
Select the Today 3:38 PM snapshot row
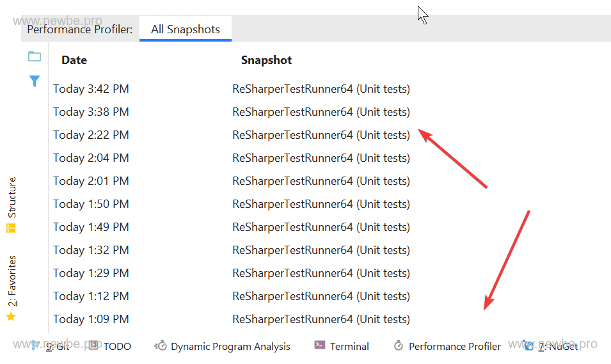[91, 112]
